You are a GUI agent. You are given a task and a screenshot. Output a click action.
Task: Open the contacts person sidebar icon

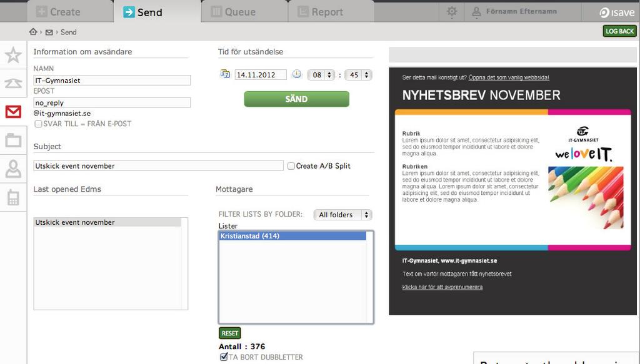(x=13, y=169)
